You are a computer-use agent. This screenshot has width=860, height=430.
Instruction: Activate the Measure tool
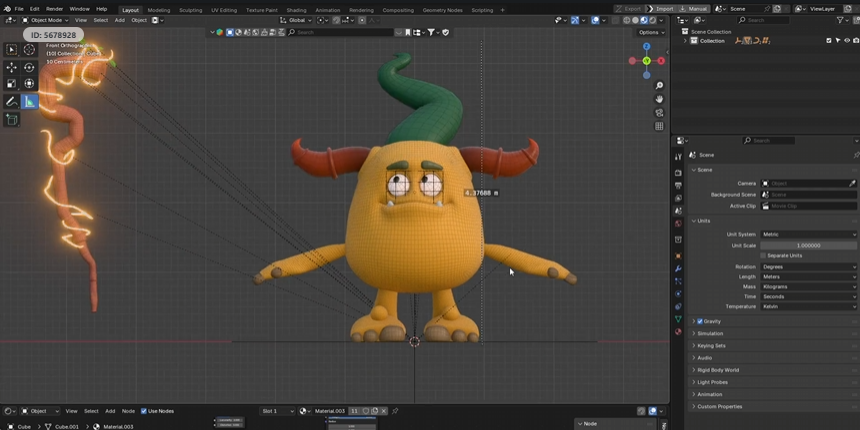click(x=30, y=101)
